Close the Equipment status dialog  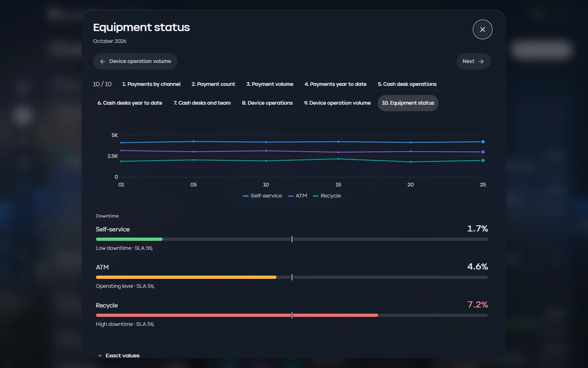pos(482,29)
